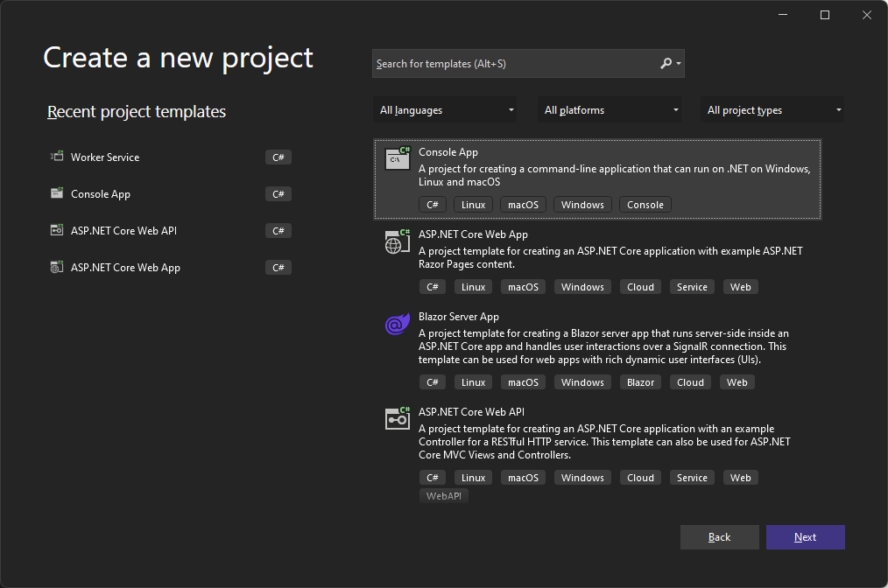The height and width of the screenshot is (588, 888).
Task: Select Blazor Server App template title
Action: [x=458, y=317]
